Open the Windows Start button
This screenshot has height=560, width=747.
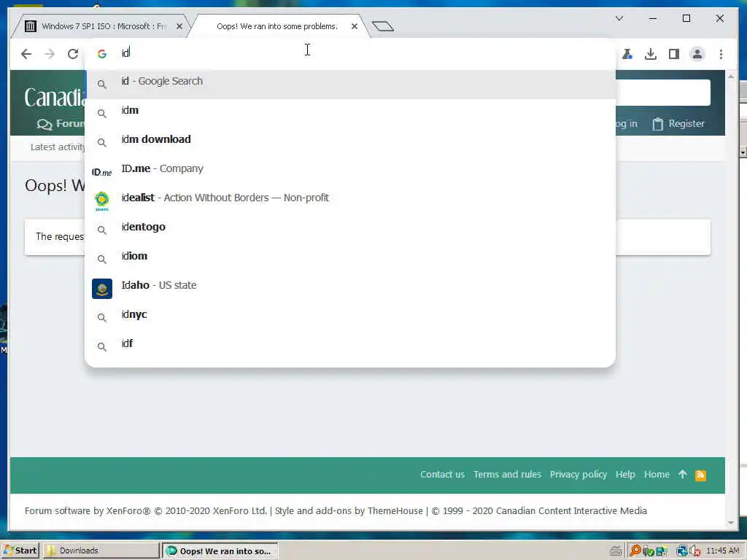(x=20, y=551)
